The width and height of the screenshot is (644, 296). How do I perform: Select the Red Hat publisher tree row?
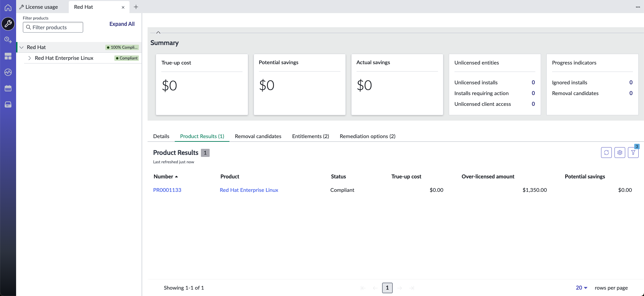[x=79, y=47]
